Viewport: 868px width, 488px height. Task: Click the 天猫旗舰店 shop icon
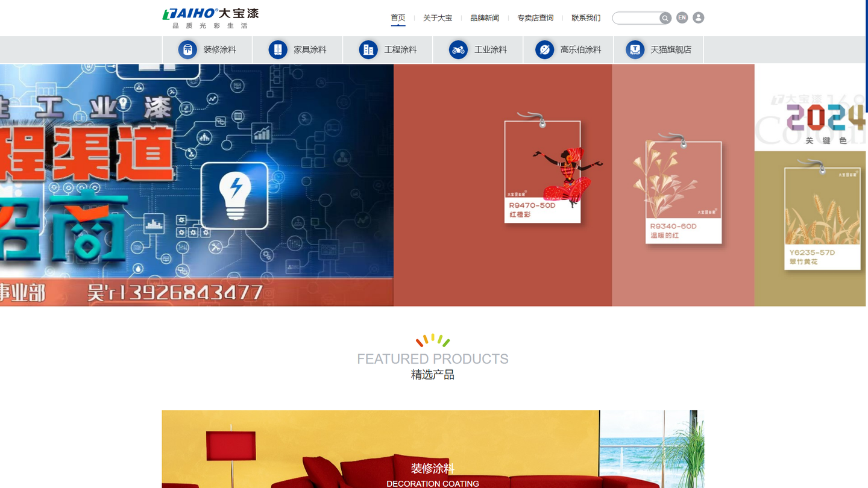635,49
